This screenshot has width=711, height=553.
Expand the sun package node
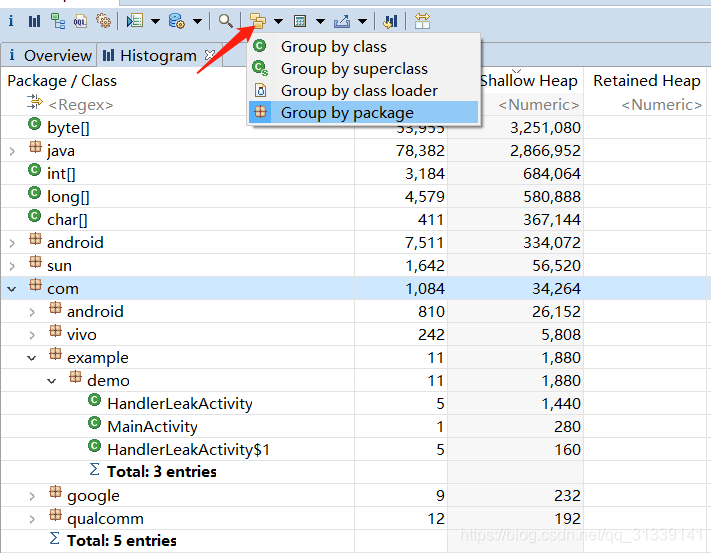(12, 266)
